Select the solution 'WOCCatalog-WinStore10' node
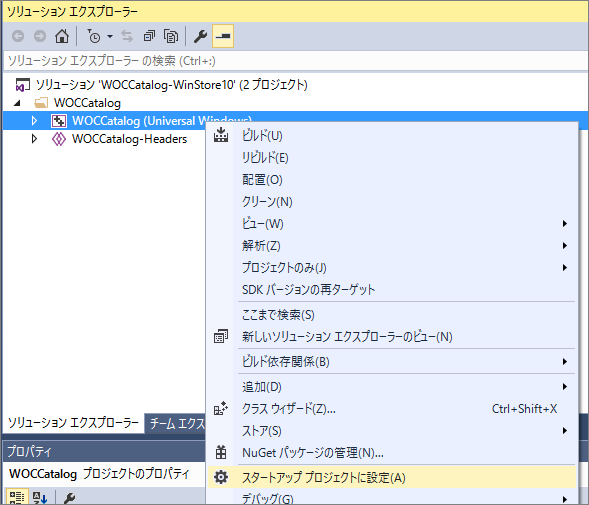The image size is (589, 505). (x=171, y=85)
